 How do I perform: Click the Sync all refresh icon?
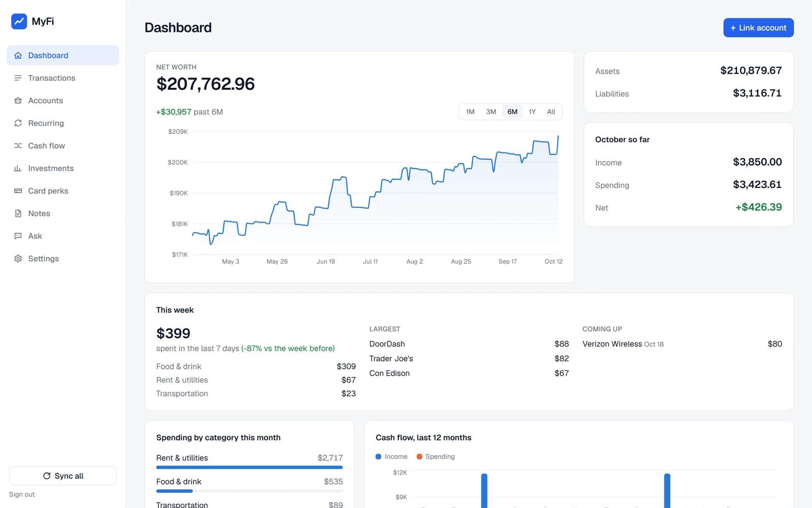click(x=47, y=476)
